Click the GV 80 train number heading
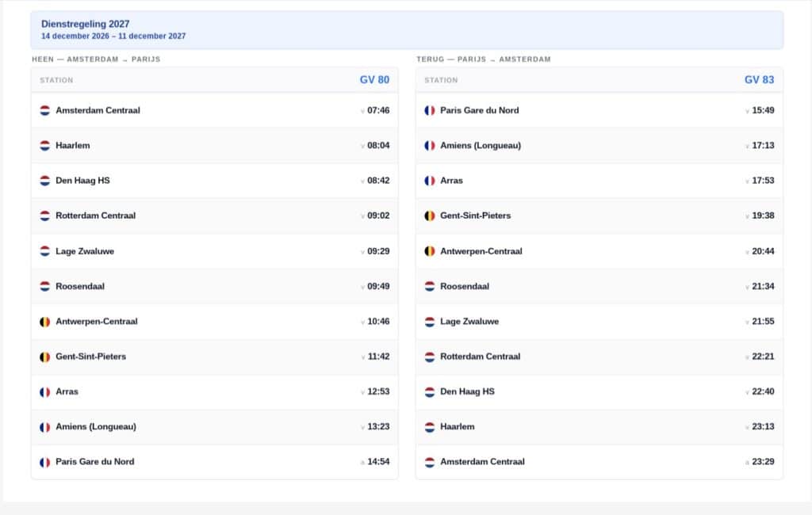 (x=374, y=80)
